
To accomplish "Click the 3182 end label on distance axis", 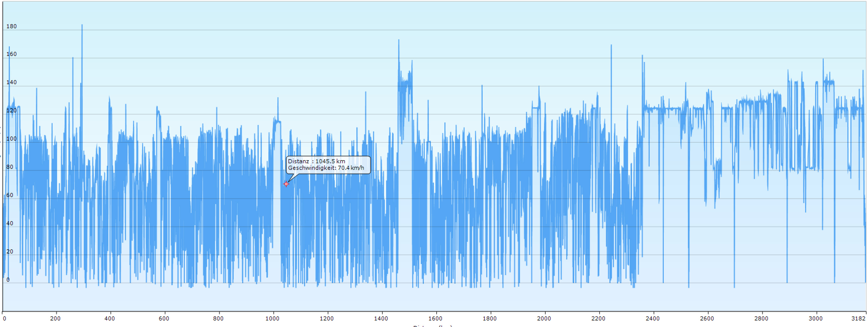I will coord(858,318).
